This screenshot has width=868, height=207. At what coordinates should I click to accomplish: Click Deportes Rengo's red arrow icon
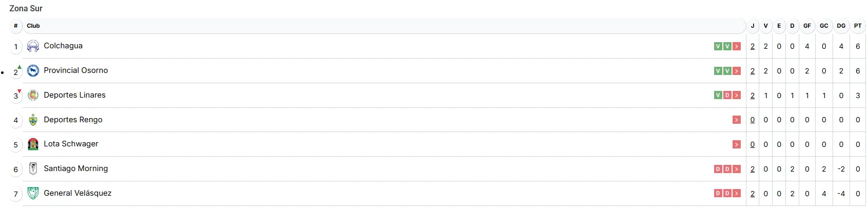tap(737, 120)
